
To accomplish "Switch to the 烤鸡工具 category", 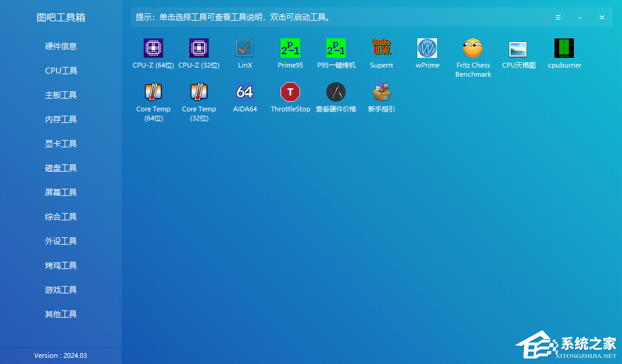I will (61, 265).
